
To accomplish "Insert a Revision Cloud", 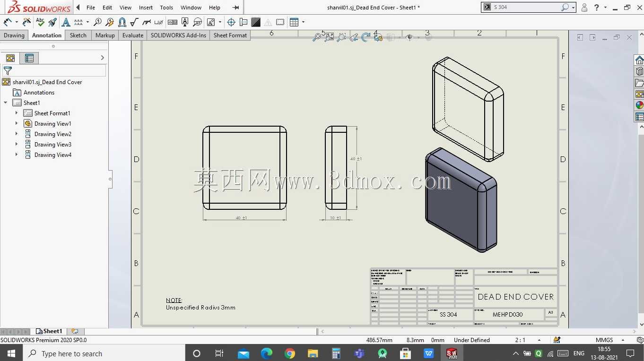I will (x=280, y=22).
